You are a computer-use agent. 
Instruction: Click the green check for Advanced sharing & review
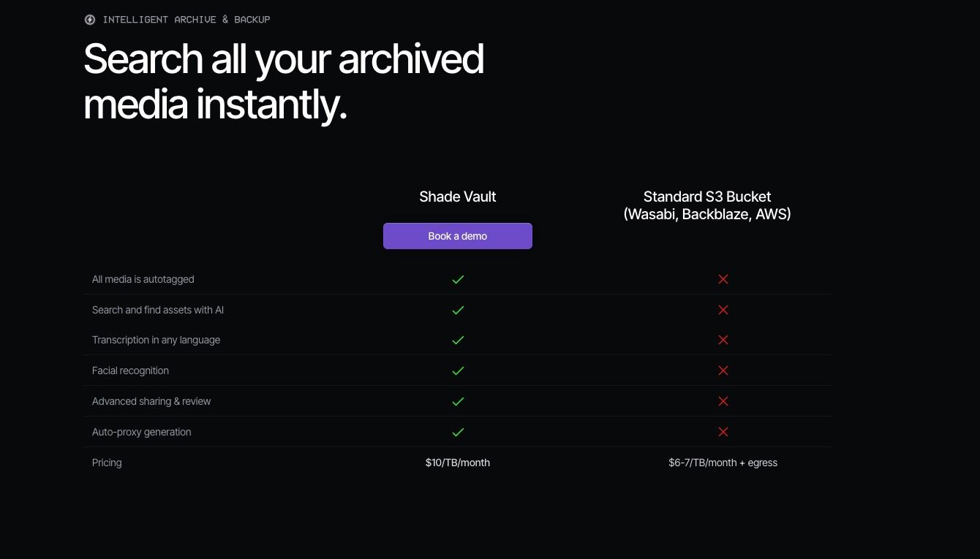coord(458,401)
